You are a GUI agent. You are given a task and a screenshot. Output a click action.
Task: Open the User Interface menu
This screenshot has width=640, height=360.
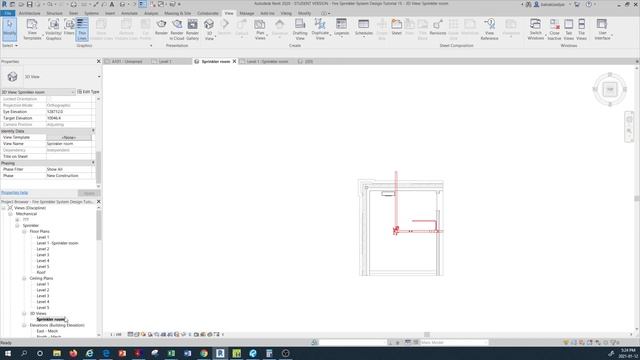click(x=602, y=29)
